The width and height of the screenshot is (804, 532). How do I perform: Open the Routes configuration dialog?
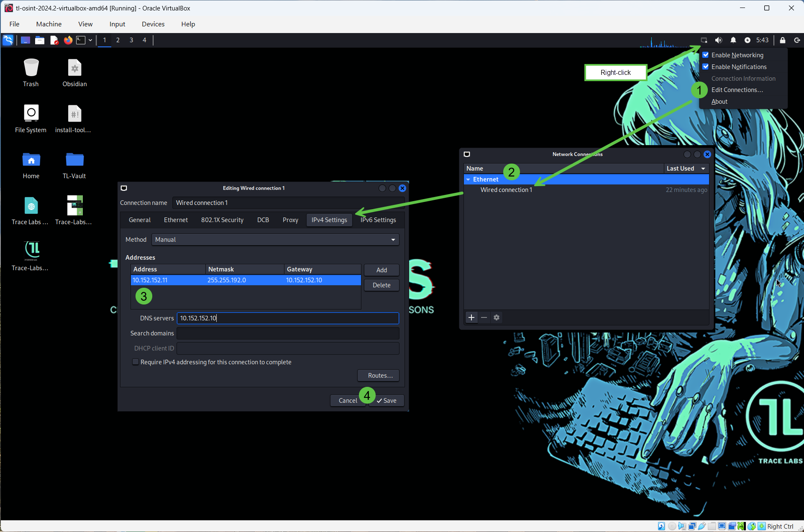[x=378, y=375]
